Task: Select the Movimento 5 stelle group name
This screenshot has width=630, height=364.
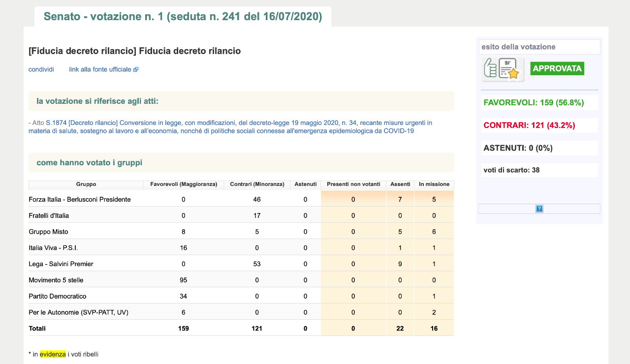Action: [x=56, y=280]
